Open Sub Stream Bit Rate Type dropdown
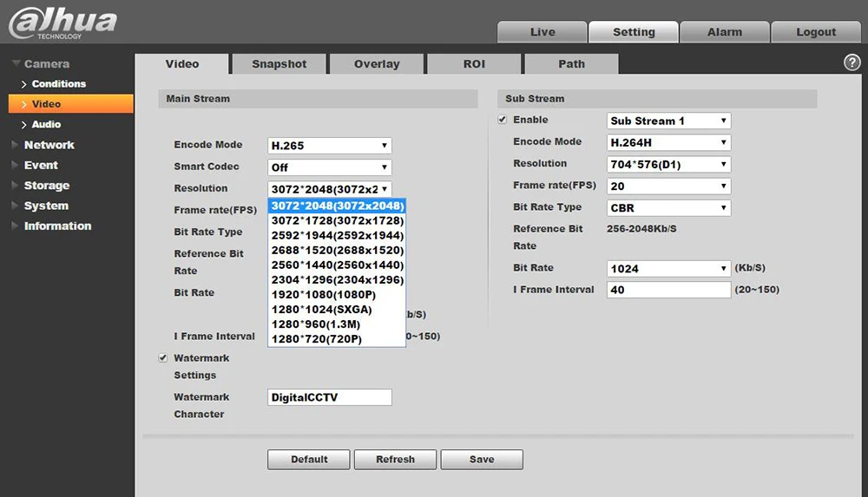The image size is (868, 497). click(668, 208)
